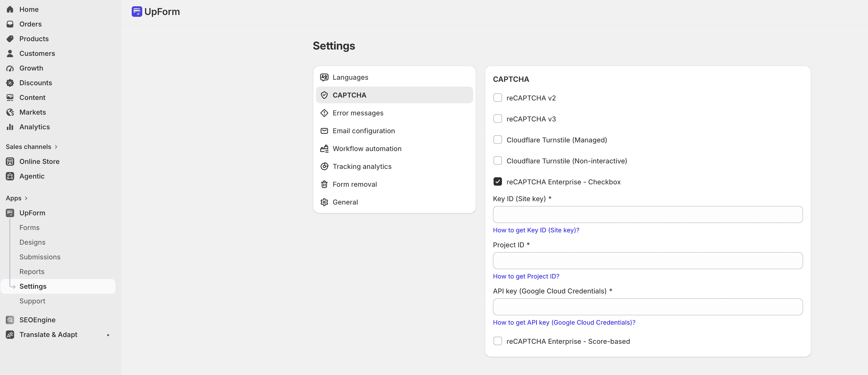868x375 pixels.
Task: Open the General settings tab
Action: coord(394,202)
